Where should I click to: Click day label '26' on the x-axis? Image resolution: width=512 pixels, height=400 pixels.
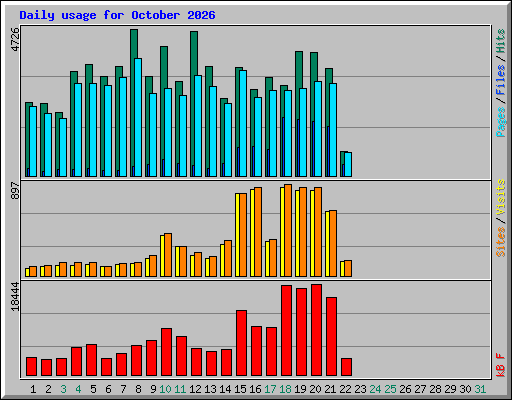point(405,389)
